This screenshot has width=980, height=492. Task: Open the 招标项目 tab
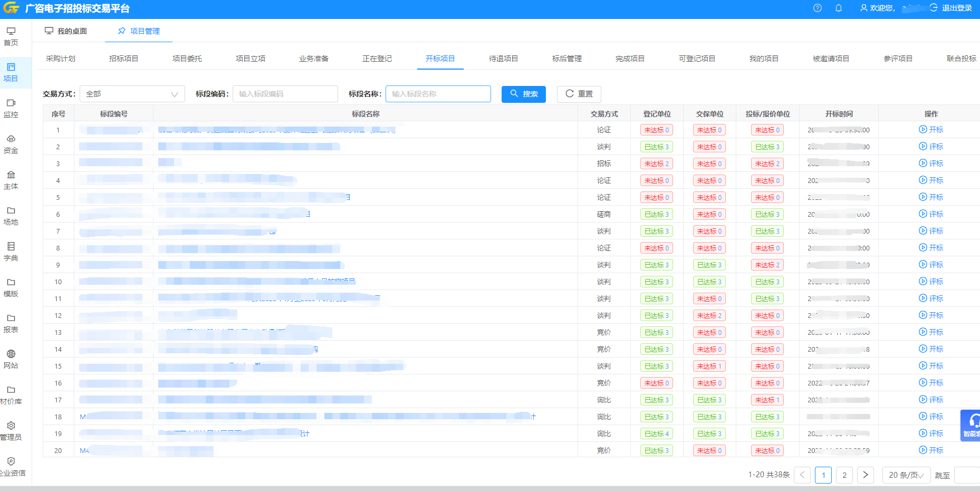point(124,59)
